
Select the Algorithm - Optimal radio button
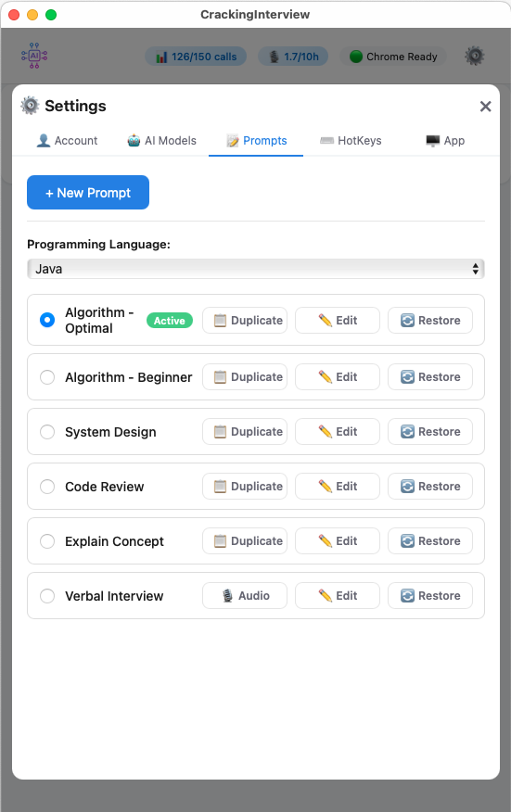coord(47,320)
